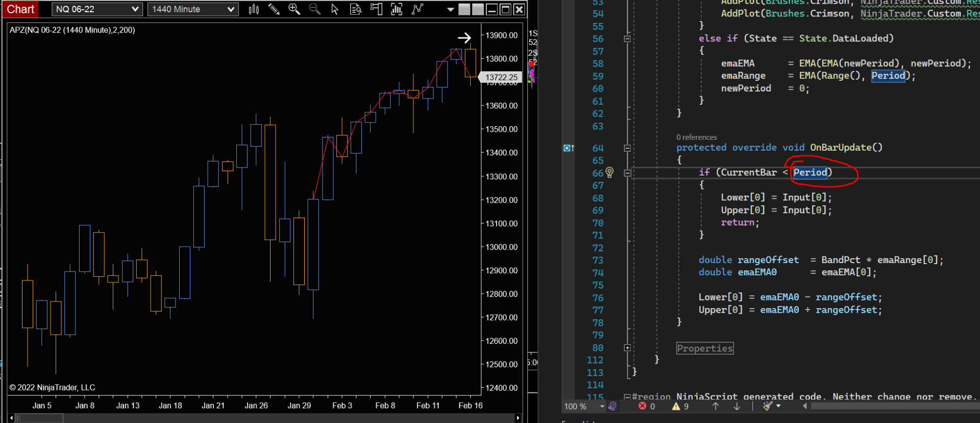980x423 pixels.
Task: Open the Chart Trader icon
Action: (376, 9)
